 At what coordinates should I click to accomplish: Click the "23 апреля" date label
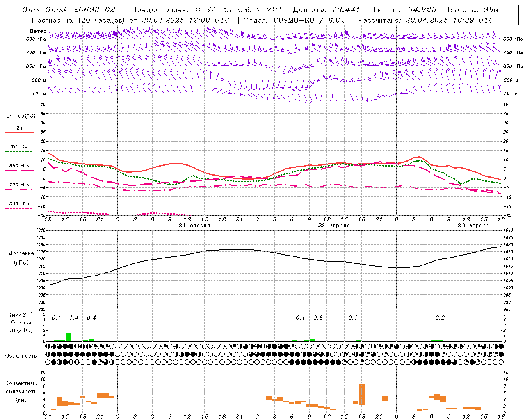tap(473, 226)
